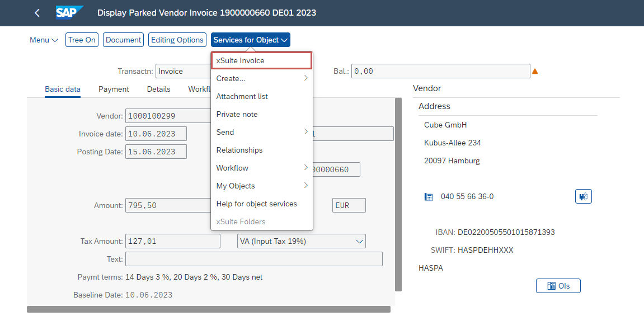Screen dimensions: 644x316
Task: Click the Tree On button
Action: [82, 40]
